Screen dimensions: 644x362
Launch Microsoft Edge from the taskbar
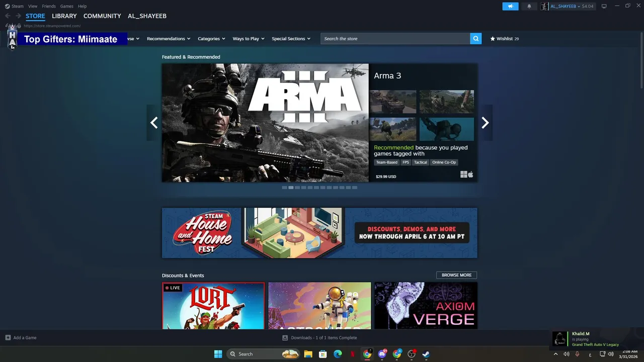[338, 354]
